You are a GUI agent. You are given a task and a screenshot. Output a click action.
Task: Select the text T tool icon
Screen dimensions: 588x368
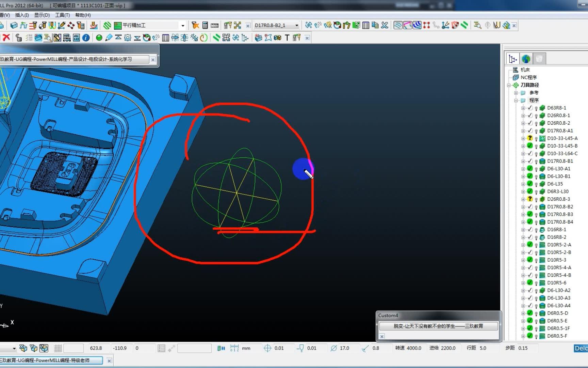pos(287,37)
